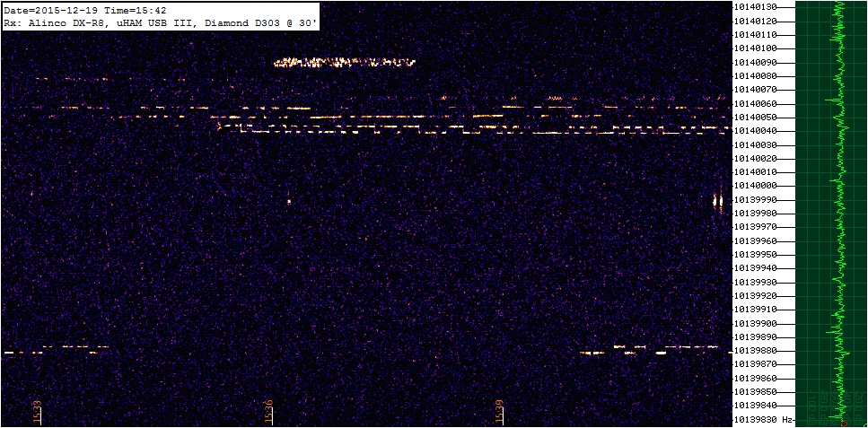Viewport: 868px width, 428px height.
Task: Click the 10139870 frequency label
Action: [757, 364]
